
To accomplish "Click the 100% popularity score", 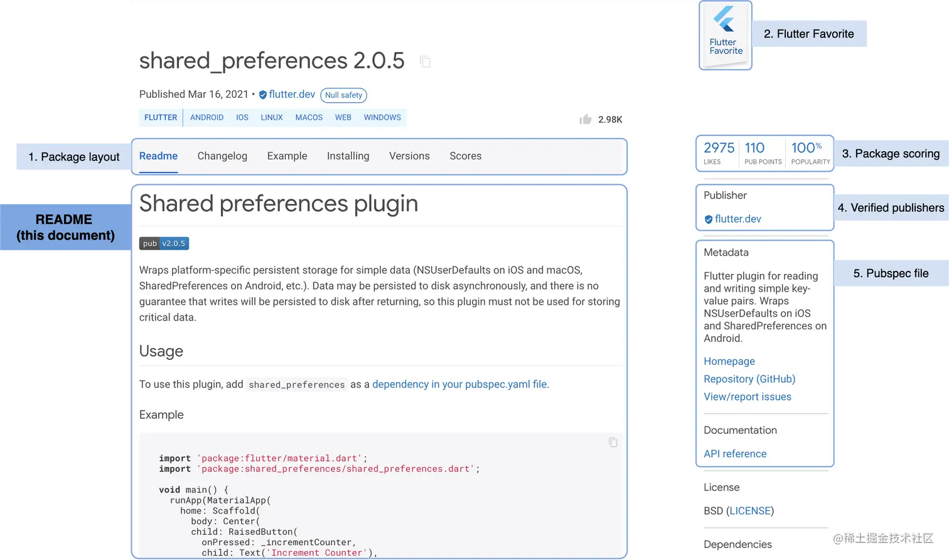I will pyautogui.click(x=810, y=153).
